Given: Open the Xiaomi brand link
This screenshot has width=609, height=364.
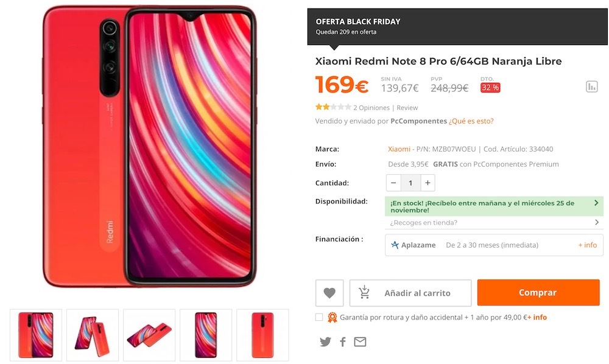Looking at the screenshot, I should (x=399, y=149).
